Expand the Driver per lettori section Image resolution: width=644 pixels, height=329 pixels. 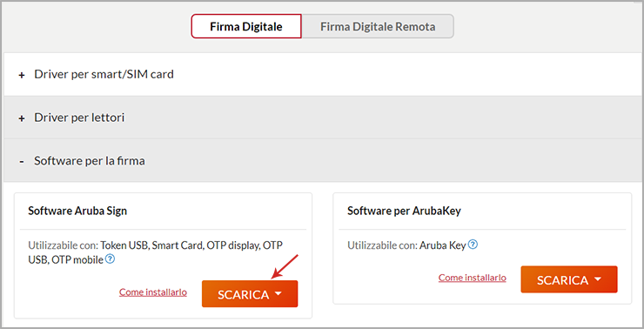[322, 117]
